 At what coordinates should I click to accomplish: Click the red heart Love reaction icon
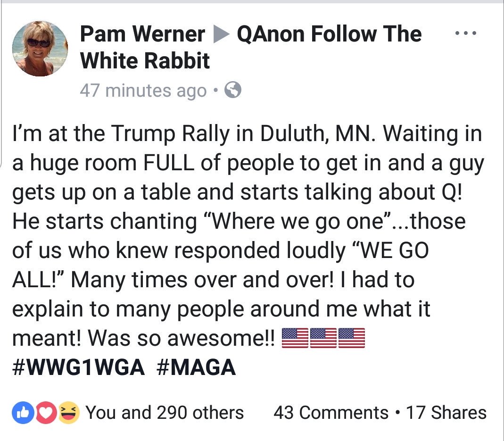[45, 412]
